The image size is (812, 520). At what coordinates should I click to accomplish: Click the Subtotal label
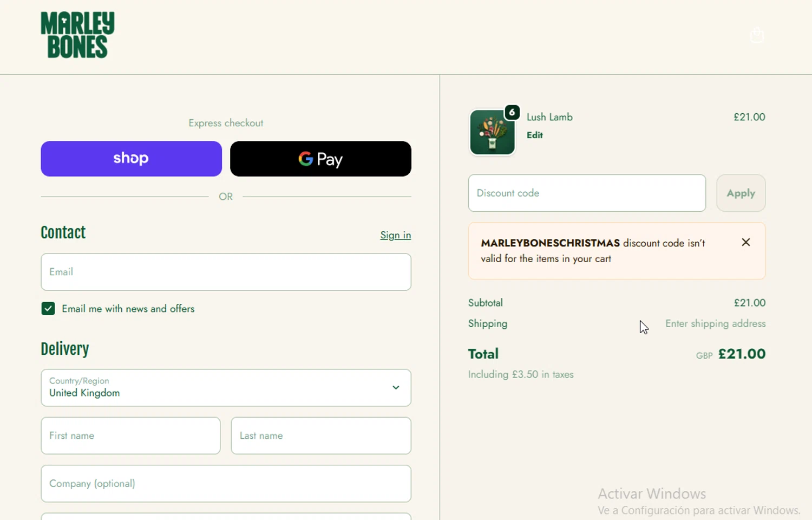tap(486, 303)
